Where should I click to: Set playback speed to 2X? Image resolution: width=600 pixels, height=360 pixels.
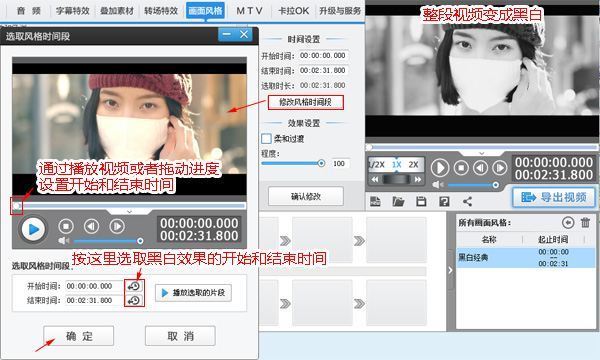[413, 165]
